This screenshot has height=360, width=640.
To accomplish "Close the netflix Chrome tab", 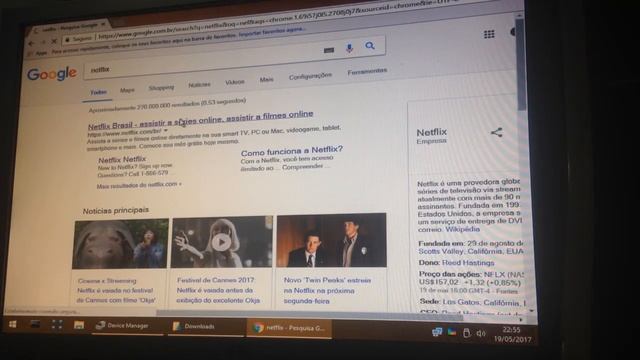I will [103, 24].
